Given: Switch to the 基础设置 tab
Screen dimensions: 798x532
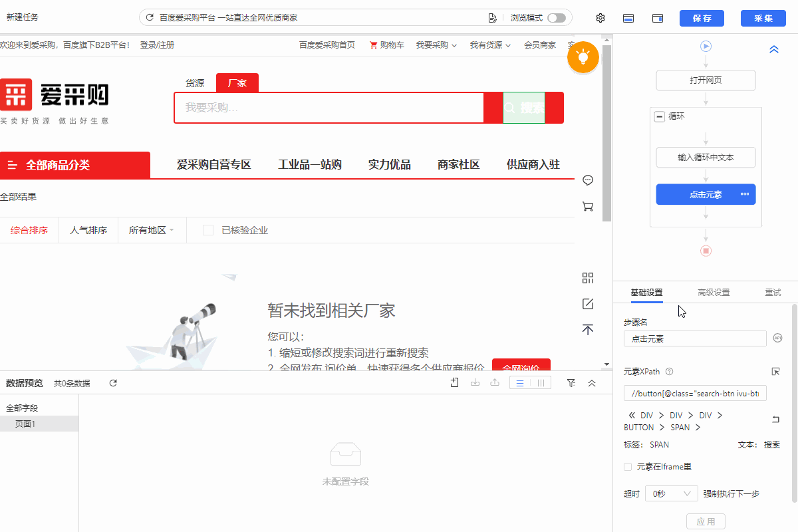Looking at the screenshot, I should tap(646, 293).
